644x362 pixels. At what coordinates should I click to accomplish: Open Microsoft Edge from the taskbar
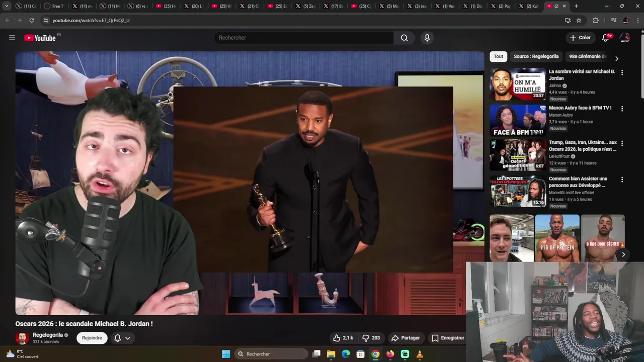pyautogui.click(x=346, y=354)
